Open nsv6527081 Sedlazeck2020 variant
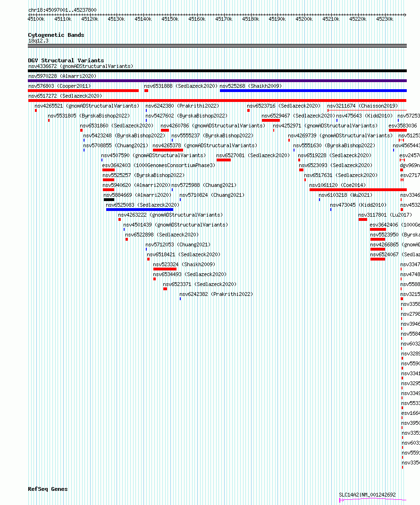This screenshot has width=420, height=505. tap(253, 156)
